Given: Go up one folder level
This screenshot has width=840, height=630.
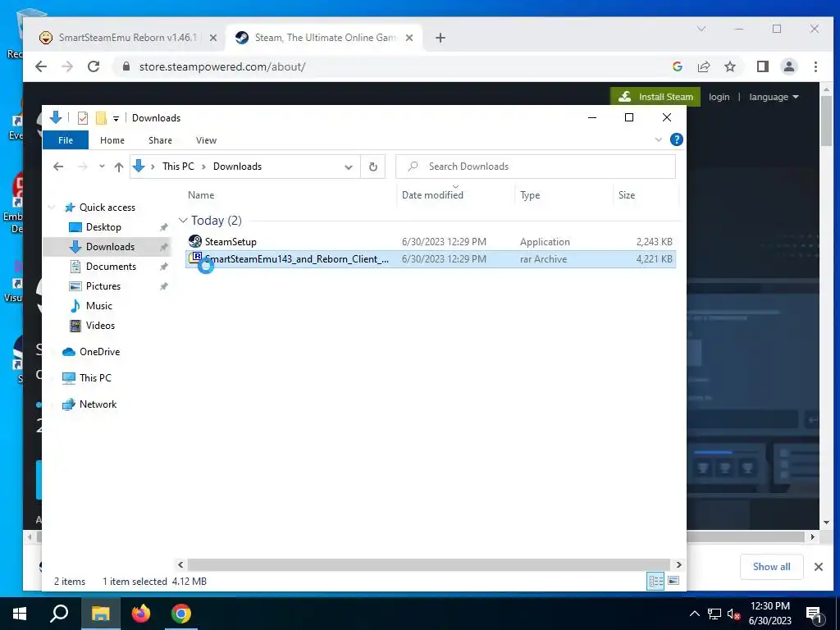Looking at the screenshot, I should tap(119, 167).
